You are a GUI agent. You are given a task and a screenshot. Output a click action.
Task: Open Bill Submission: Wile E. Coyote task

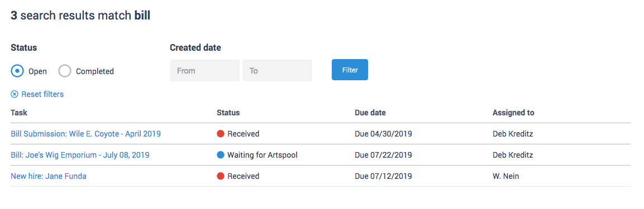pos(86,134)
